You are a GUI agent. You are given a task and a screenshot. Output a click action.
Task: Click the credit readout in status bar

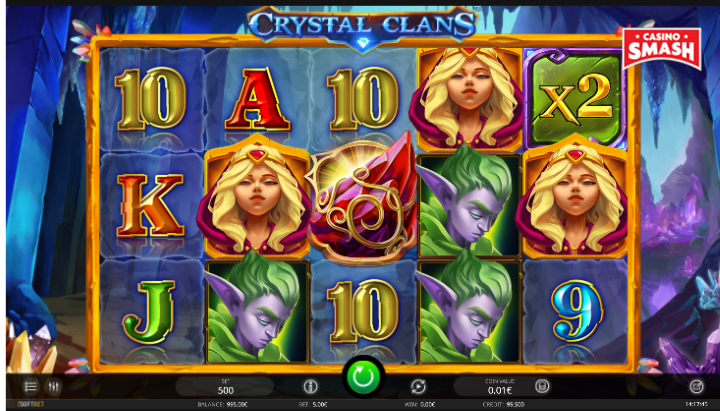tap(504, 405)
